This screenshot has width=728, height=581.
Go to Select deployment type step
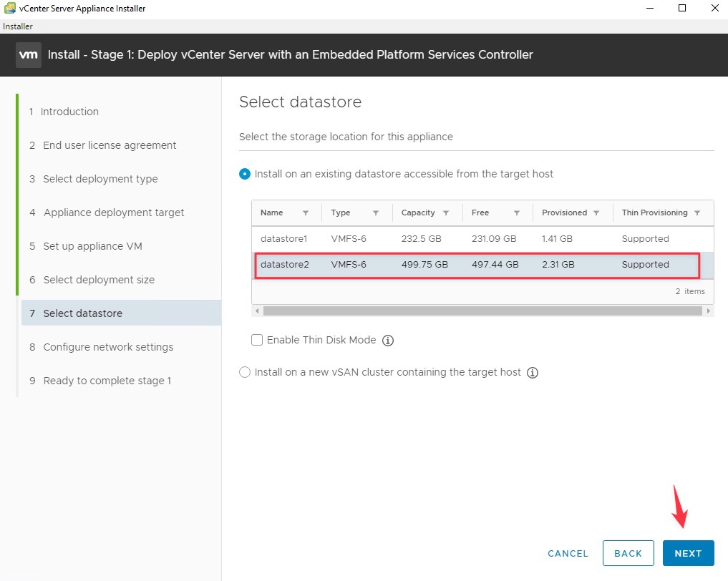point(93,179)
